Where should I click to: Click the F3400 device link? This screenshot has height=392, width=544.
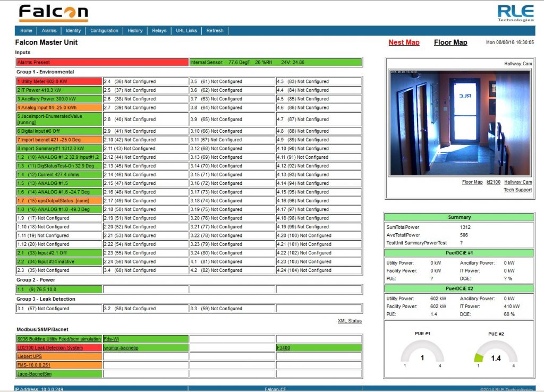click(284, 348)
